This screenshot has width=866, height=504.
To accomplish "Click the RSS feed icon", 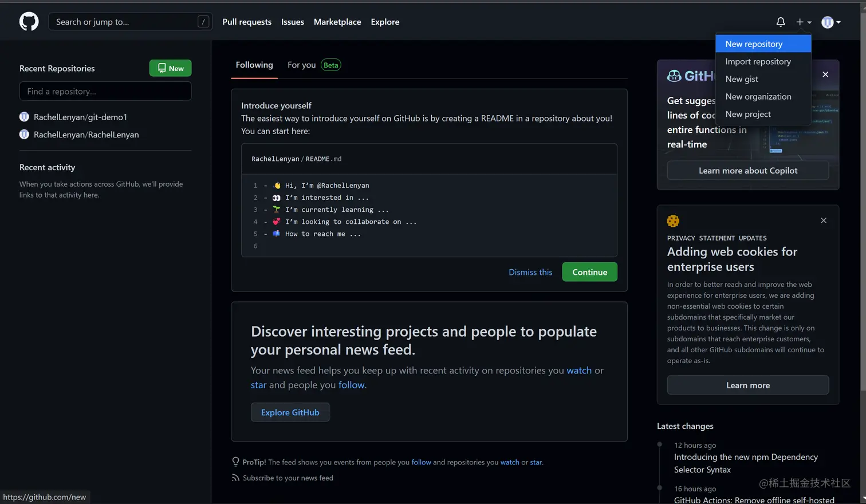I will (x=235, y=478).
